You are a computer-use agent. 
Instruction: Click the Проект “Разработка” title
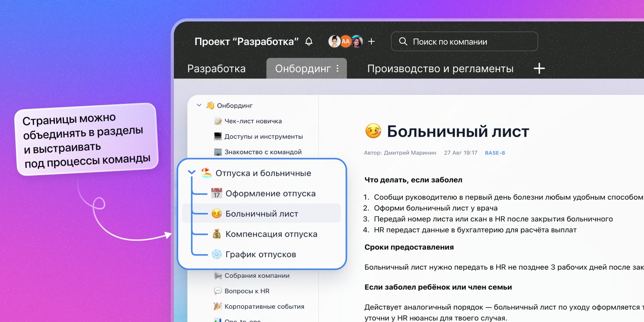[x=247, y=42]
